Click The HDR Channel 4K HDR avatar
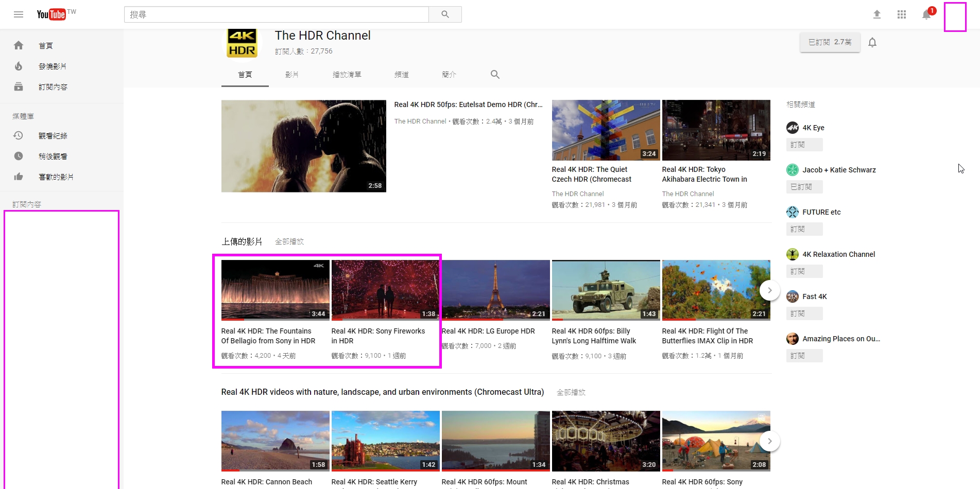The image size is (980, 489). [242, 43]
